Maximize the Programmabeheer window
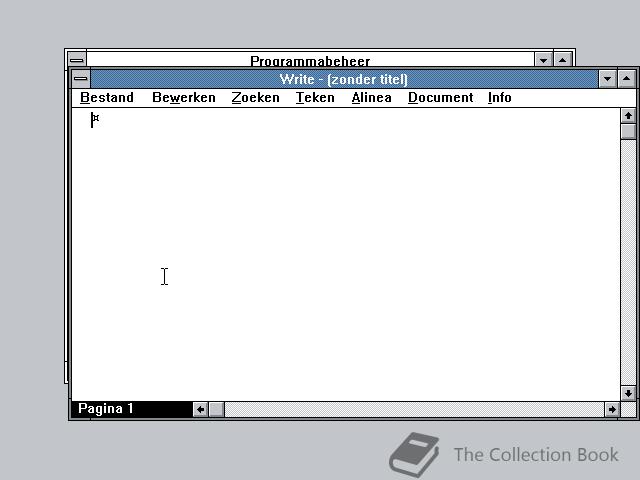This screenshot has height=480, width=640. point(562,60)
